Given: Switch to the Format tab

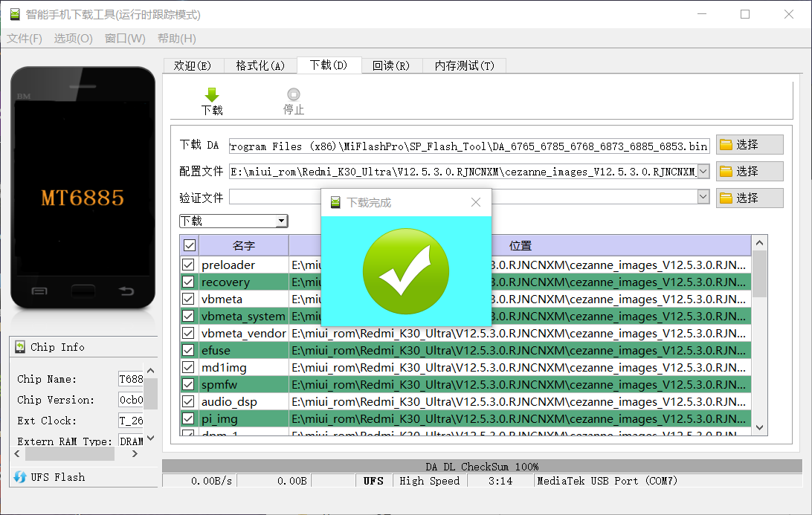Looking at the screenshot, I should click(260, 65).
